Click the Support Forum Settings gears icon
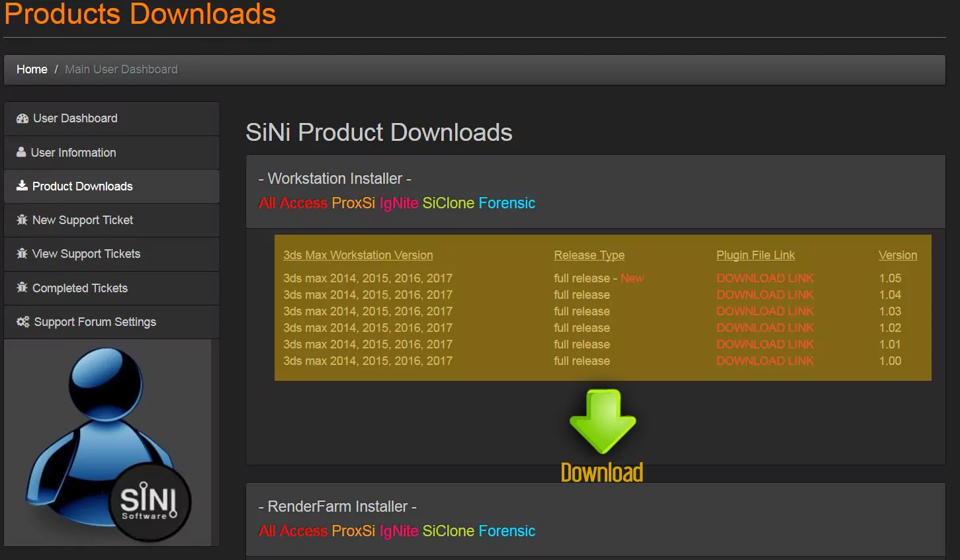The height and width of the screenshot is (560, 960). 22,321
